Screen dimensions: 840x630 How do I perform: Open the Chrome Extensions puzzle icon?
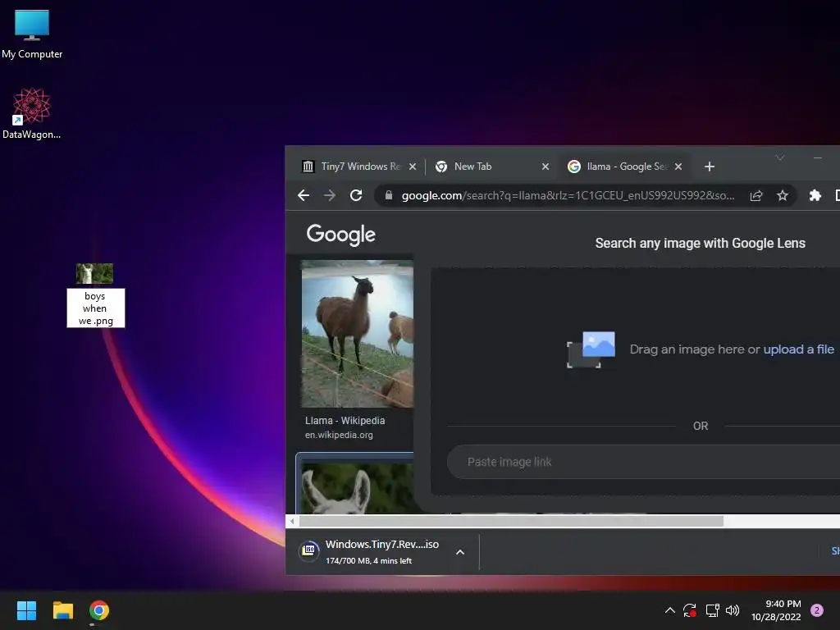[815, 195]
